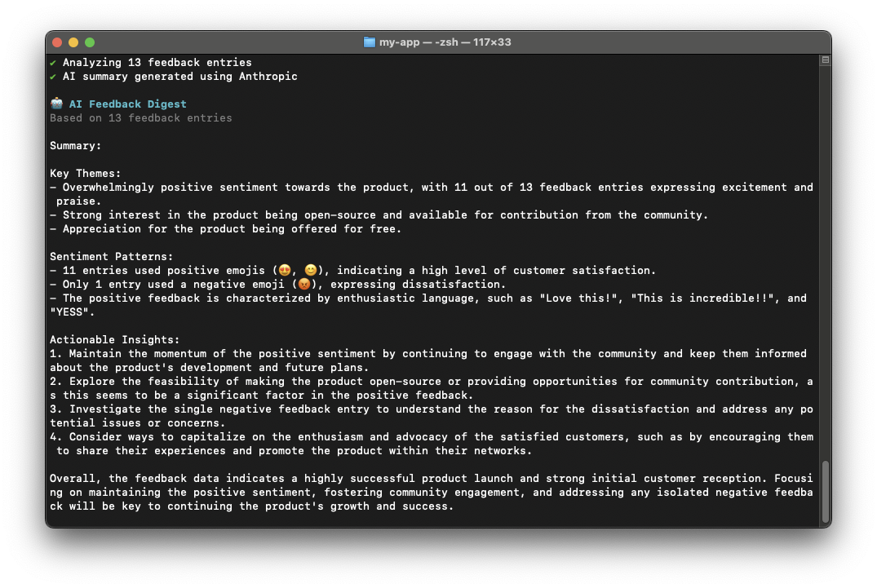Click the paragraph starting "Overall, the feedback data"
This screenshot has width=877, height=588.
click(x=432, y=493)
